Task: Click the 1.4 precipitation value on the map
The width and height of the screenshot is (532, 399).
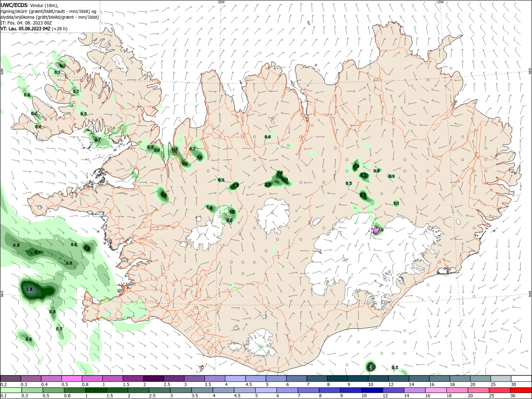Action: [x=164, y=195]
